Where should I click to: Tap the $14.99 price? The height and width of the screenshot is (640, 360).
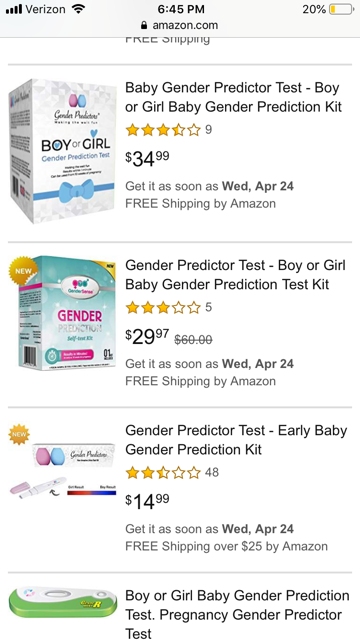(147, 502)
